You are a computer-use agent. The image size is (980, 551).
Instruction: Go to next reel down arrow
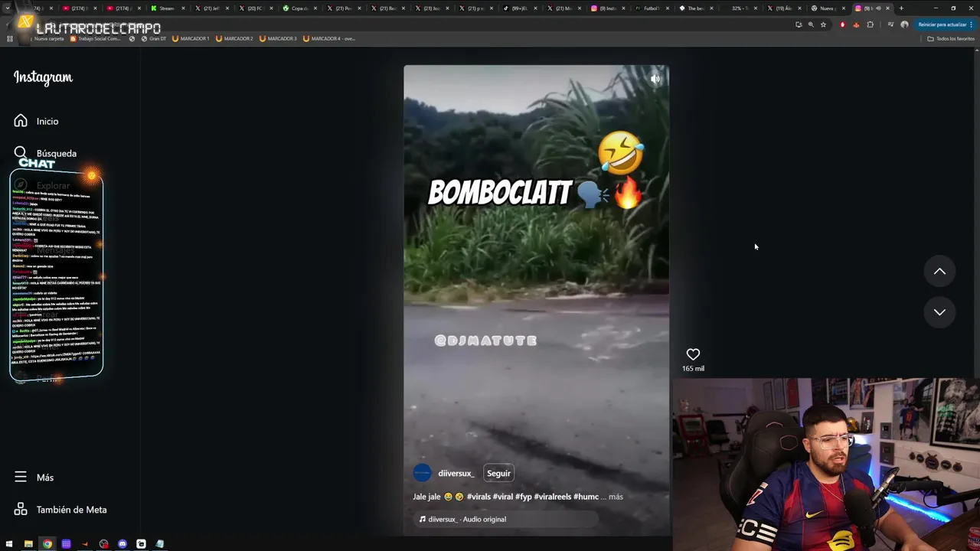coord(939,312)
